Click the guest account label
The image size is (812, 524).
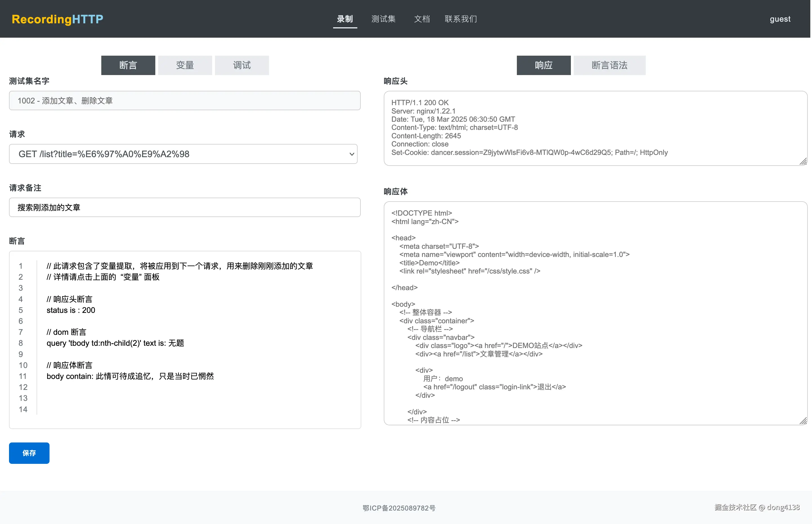point(780,19)
